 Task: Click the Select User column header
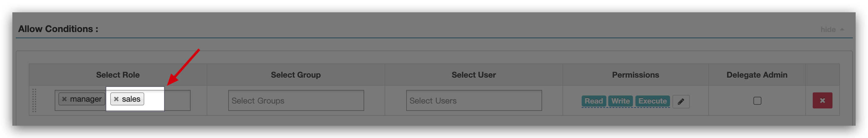474,75
